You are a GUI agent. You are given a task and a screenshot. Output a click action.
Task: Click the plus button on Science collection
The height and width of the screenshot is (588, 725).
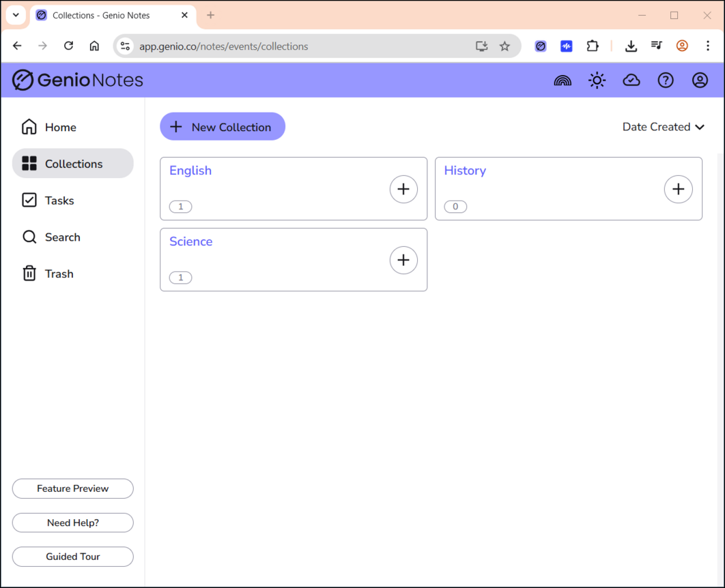tap(403, 260)
